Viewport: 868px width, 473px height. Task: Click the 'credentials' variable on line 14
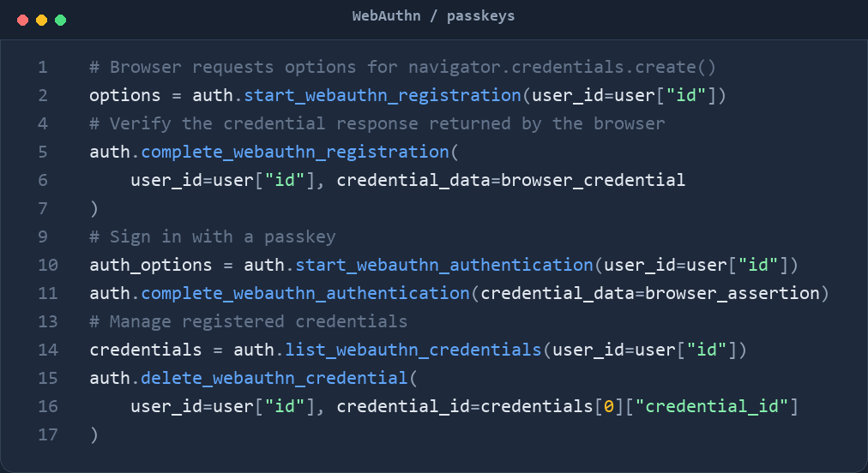coord(146,350)
